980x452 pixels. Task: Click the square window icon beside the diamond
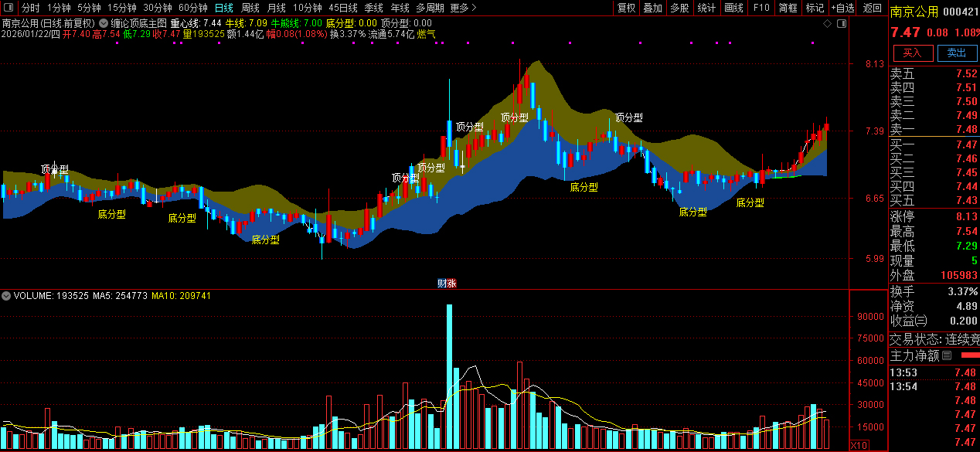coord(842,23)
